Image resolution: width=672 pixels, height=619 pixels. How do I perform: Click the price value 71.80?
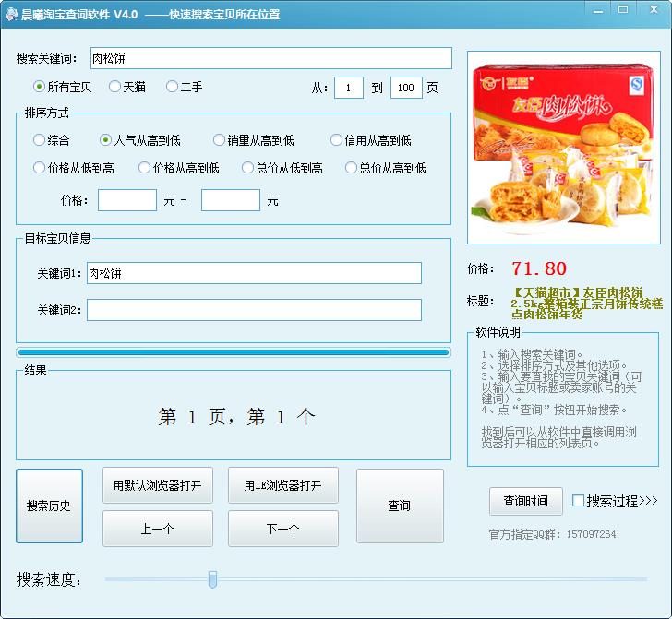[539, 268]
